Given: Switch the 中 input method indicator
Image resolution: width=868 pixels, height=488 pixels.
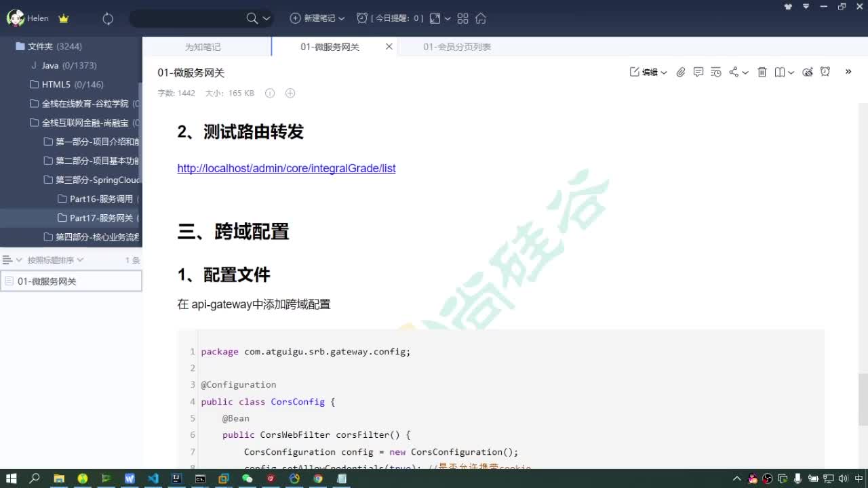Looking at the screenshot, I should pyautogui.click(x=859, y=479).
